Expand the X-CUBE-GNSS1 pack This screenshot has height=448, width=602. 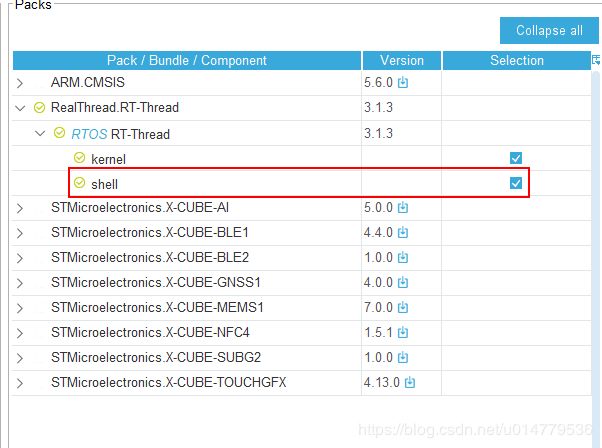(20, 283)
